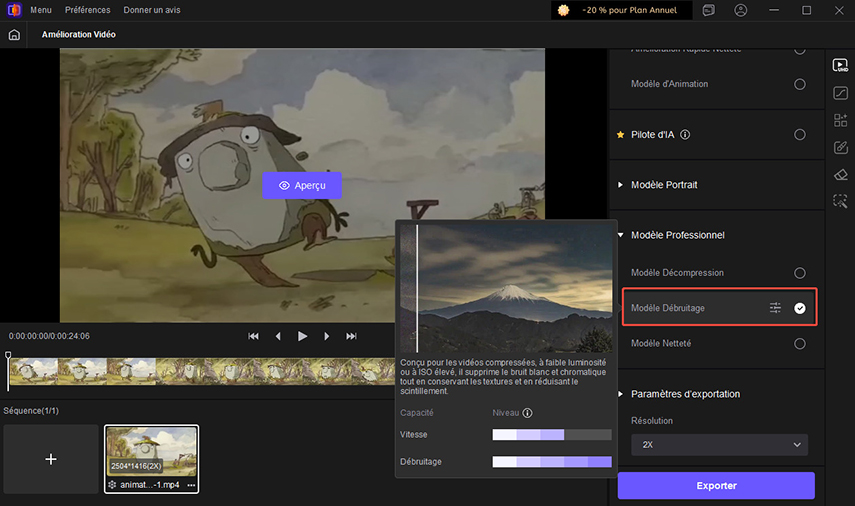Click the info icon beside Pilote d'IA
This screenshot has height=506, width=855.
coord(685,135)
